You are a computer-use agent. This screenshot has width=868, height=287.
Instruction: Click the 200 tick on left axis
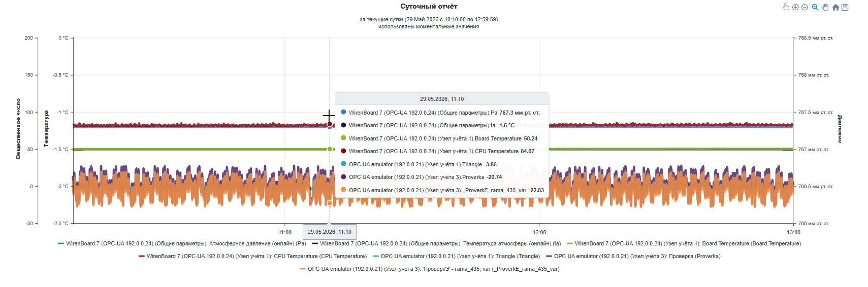[28, 38]
